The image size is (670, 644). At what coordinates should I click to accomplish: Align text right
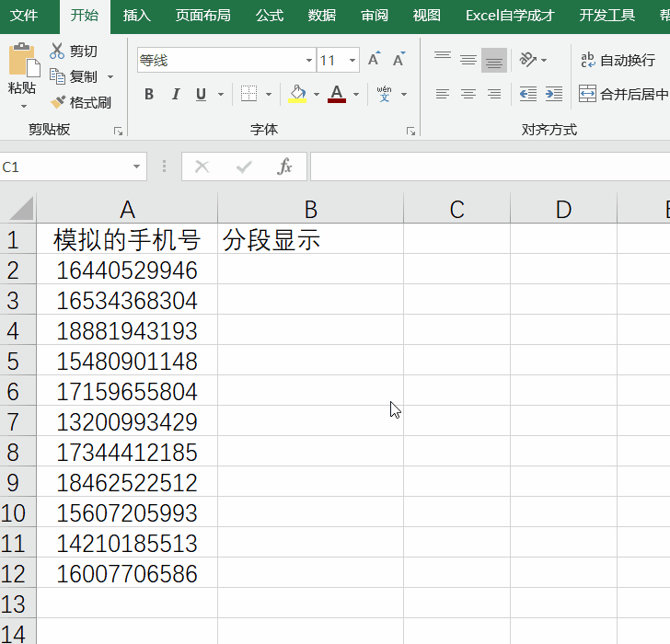coord(494,94)
